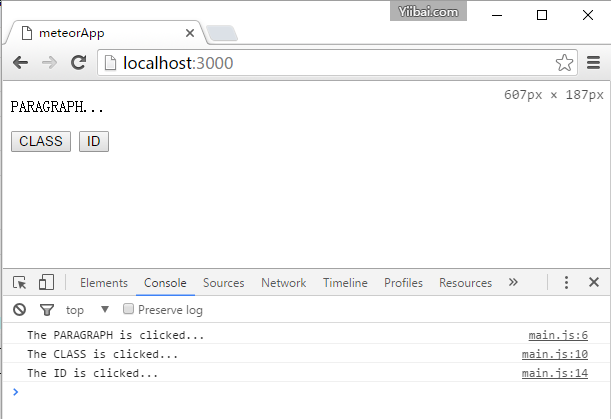611x419 pixels.
Task: Bookmark this page with the star
Action: tap(564, 63)
